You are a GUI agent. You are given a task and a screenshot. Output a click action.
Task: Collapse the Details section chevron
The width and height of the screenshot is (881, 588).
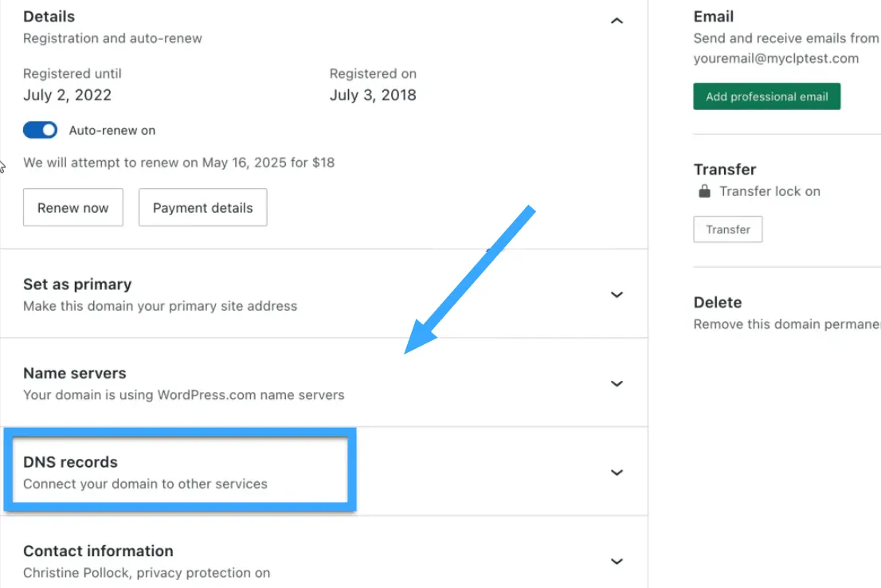pyautogui.click(x=616, y=21)
